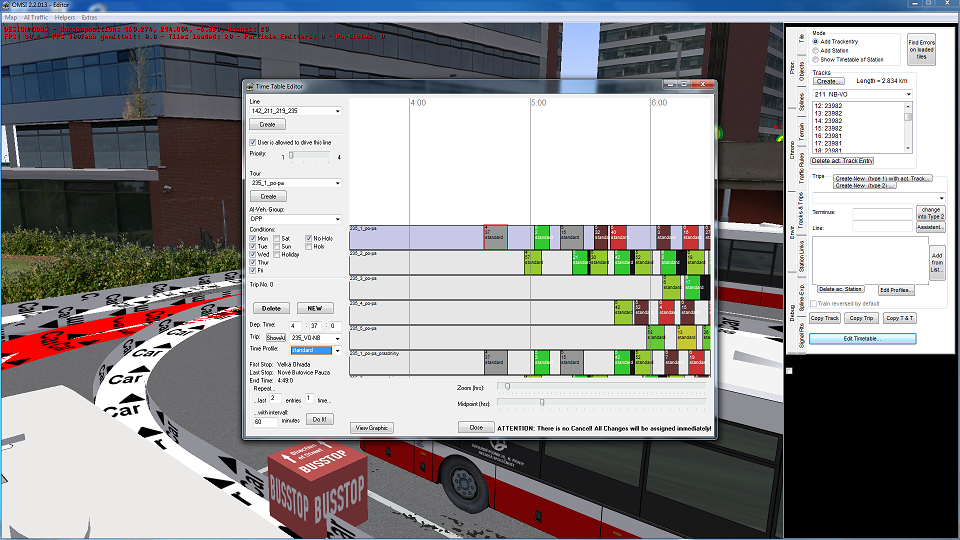
Task: Click the View Graphic button
Action: click(373, 428)
